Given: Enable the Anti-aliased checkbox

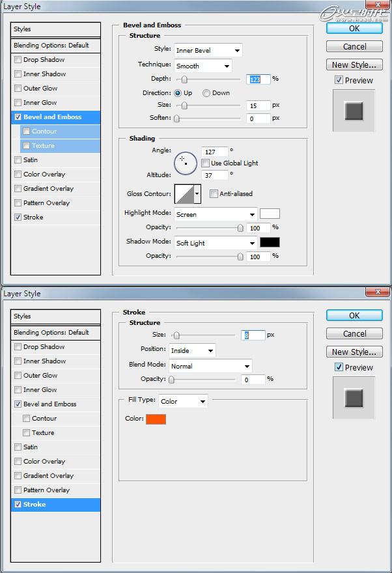Looking at the screenshot, I should coord(214,193).
